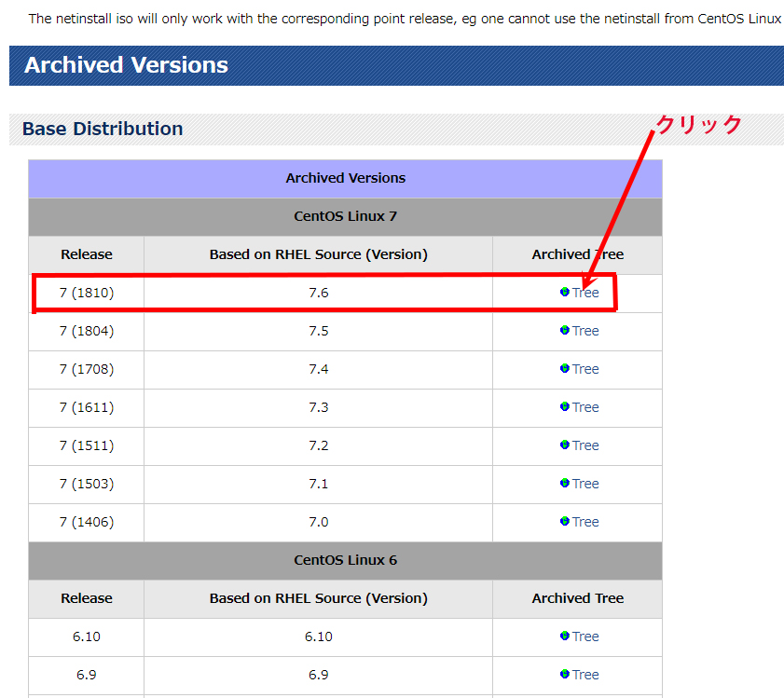Click "Based on RHEL Source (Version)" header under CentOS Linux 7
784x698 pixels.
319,254
